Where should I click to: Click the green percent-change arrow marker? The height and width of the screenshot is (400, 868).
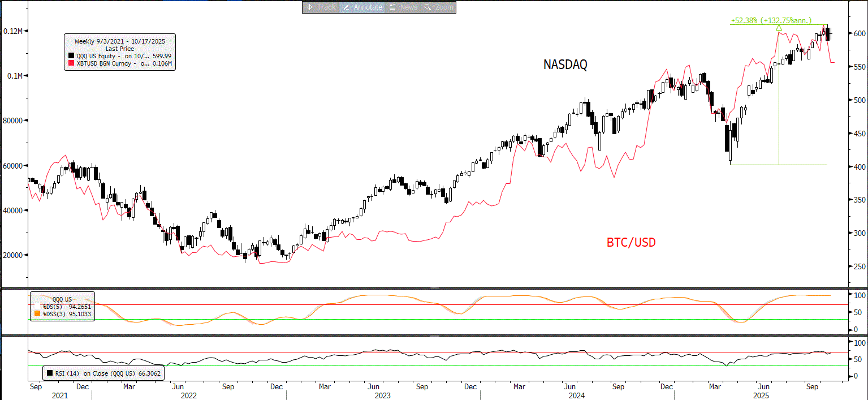[779, 27]
